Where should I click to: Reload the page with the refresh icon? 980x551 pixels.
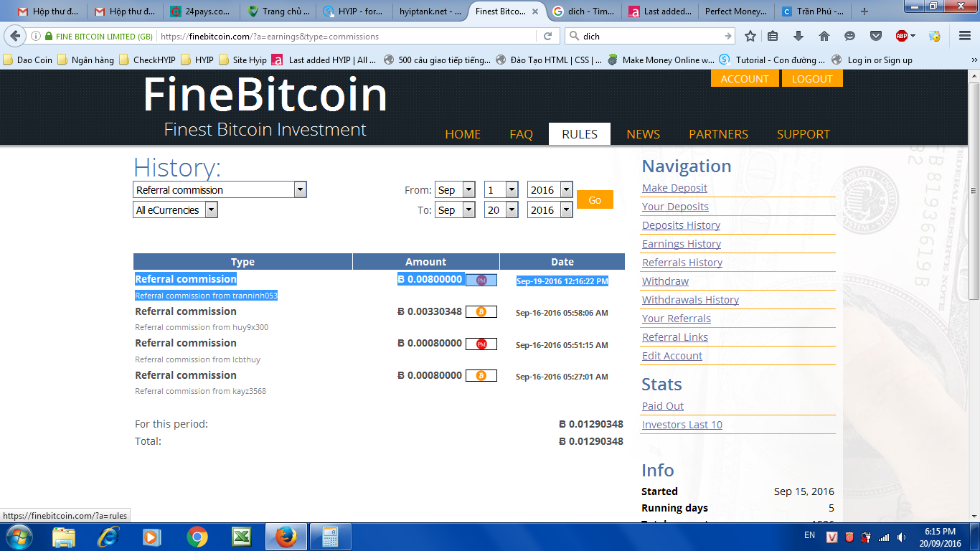point(547,36)
